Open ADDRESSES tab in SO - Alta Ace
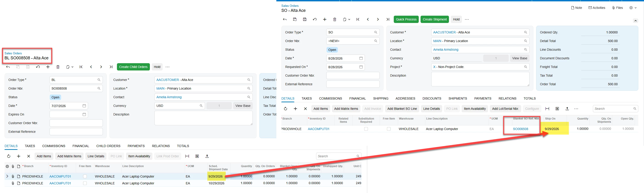Image resolution: width=644 pixels, height=193 pixels. 405,98
